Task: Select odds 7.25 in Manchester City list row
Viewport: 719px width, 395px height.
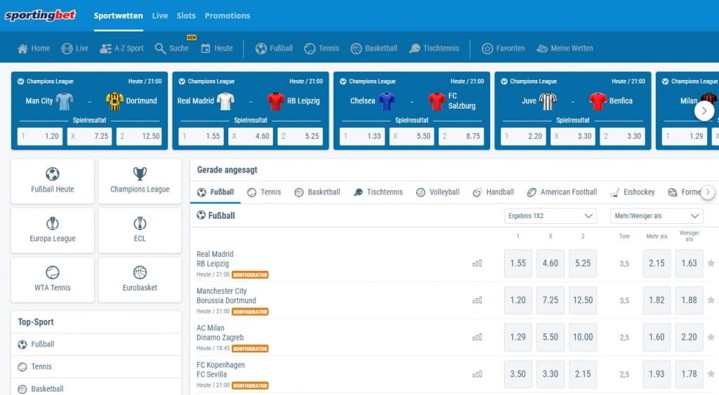Action: [550, 300]
